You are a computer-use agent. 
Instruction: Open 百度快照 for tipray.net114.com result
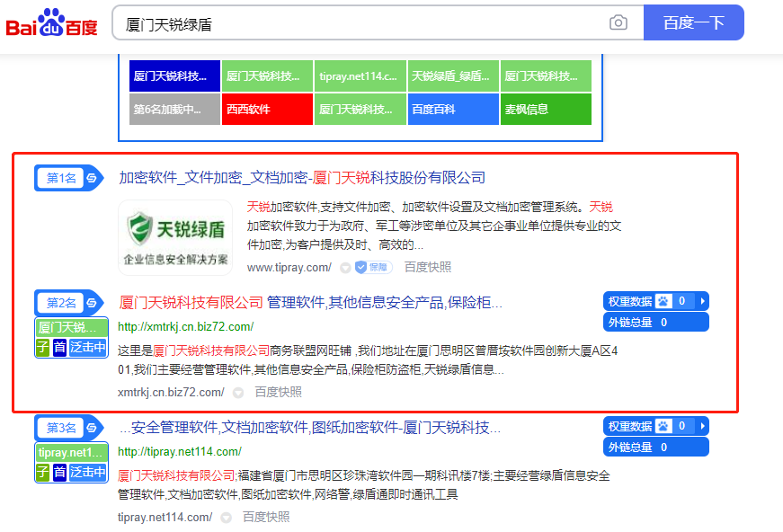click(266, 517)
